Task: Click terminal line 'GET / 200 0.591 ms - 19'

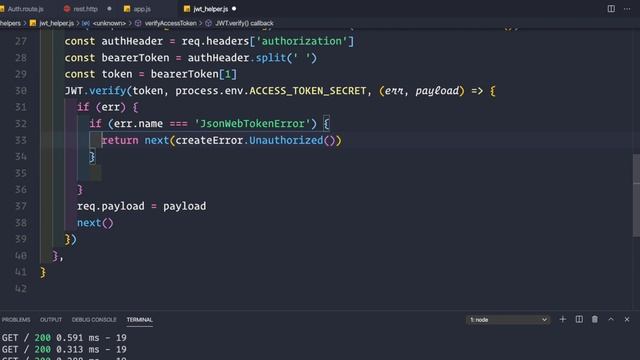Action: (64, 338)
